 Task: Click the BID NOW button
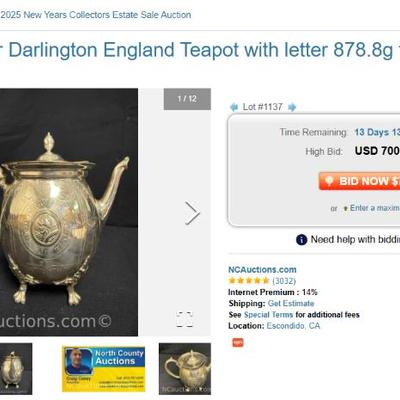click(x=359, y=181)
